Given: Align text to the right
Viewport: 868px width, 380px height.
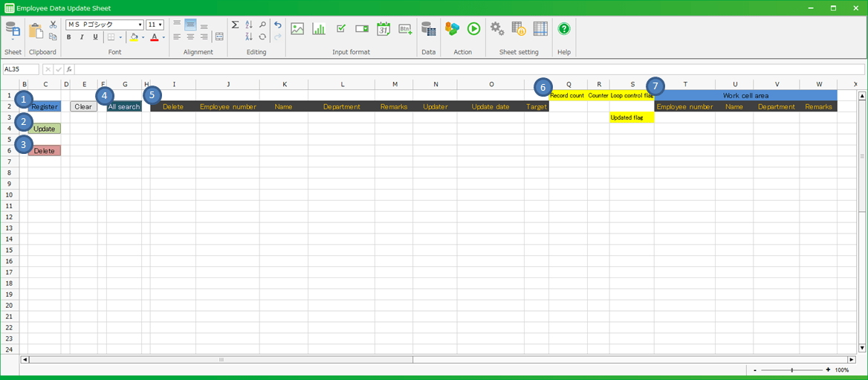Looking at the screenshot, I should coord(204,37).
